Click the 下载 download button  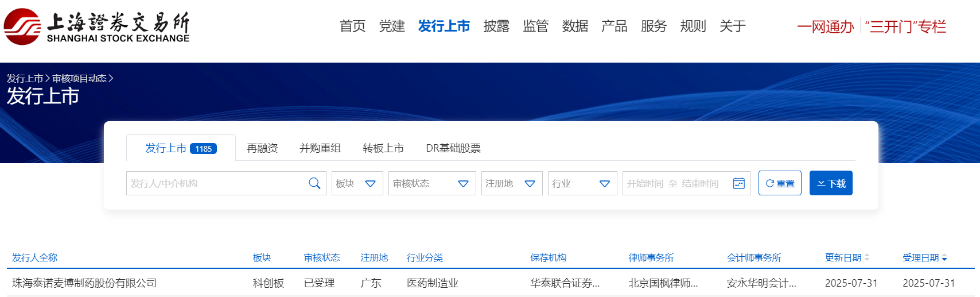tap(831, 183)
